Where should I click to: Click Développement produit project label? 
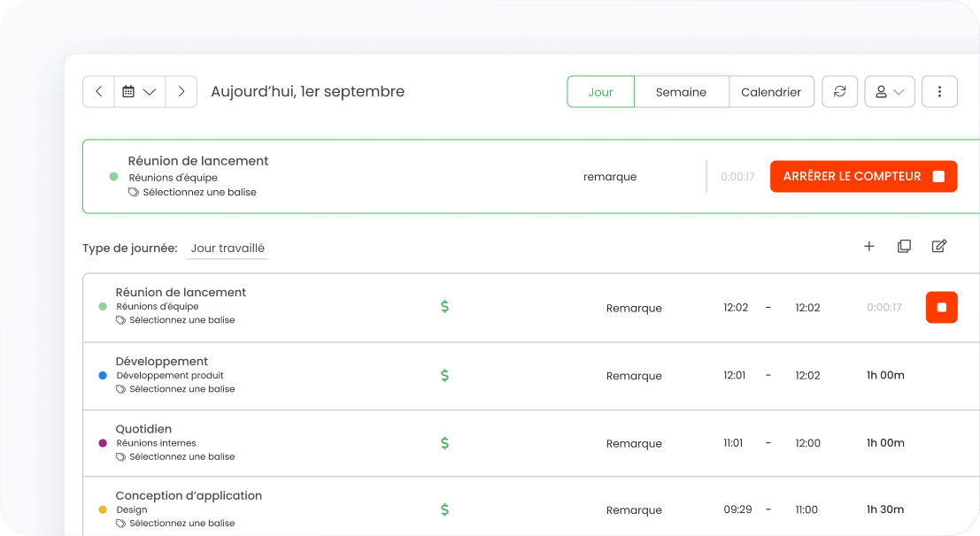tap(170, 375)
